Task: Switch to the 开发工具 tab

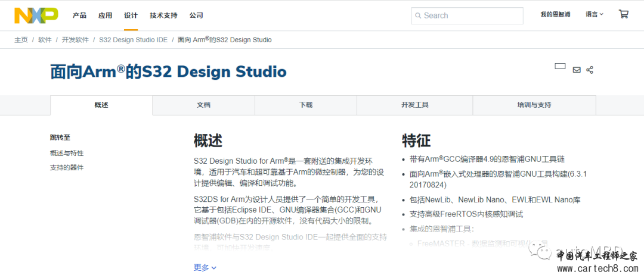Action: point(415,105)
